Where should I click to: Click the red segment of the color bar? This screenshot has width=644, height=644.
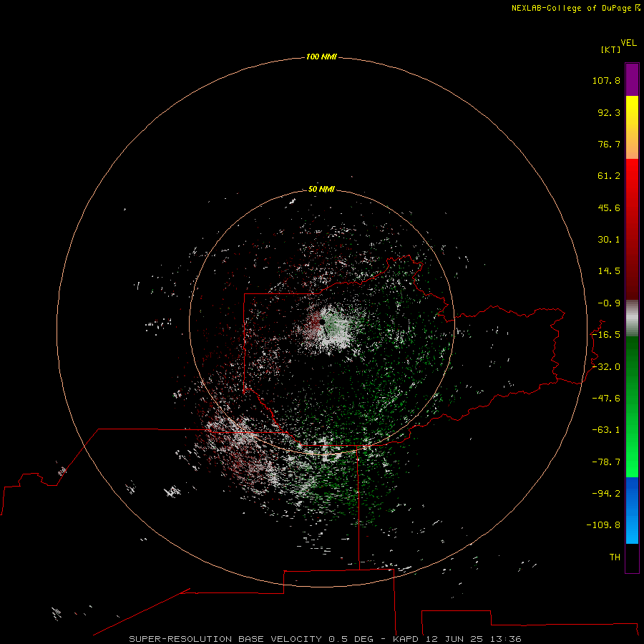[x=632, y=229]
